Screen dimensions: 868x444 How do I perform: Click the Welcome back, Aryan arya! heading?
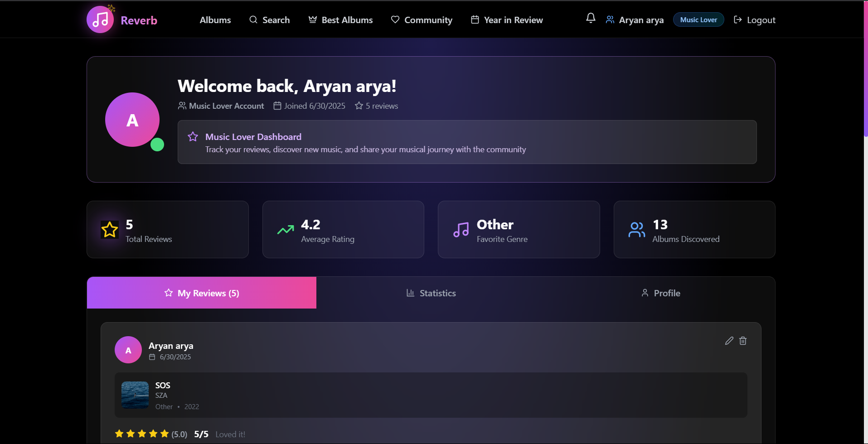[x=287, y=86]
